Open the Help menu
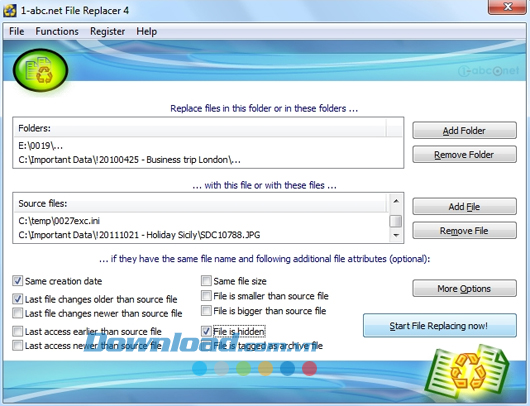 click(x=146, y=31)
